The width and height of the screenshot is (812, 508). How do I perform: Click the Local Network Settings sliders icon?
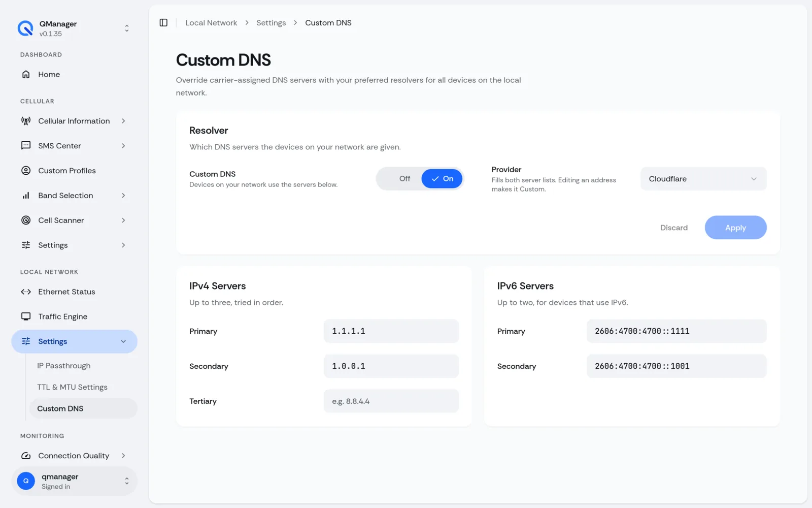point(26,341)
